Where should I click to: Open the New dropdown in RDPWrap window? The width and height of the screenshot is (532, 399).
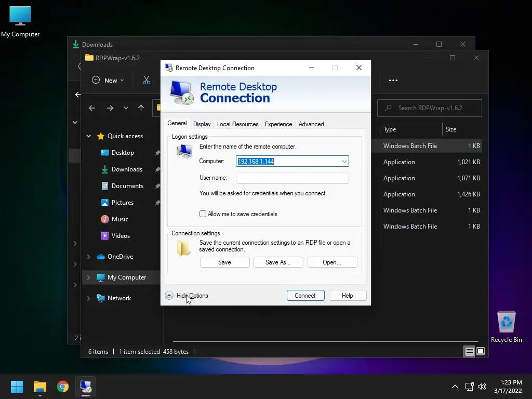(x=108, y=81)
